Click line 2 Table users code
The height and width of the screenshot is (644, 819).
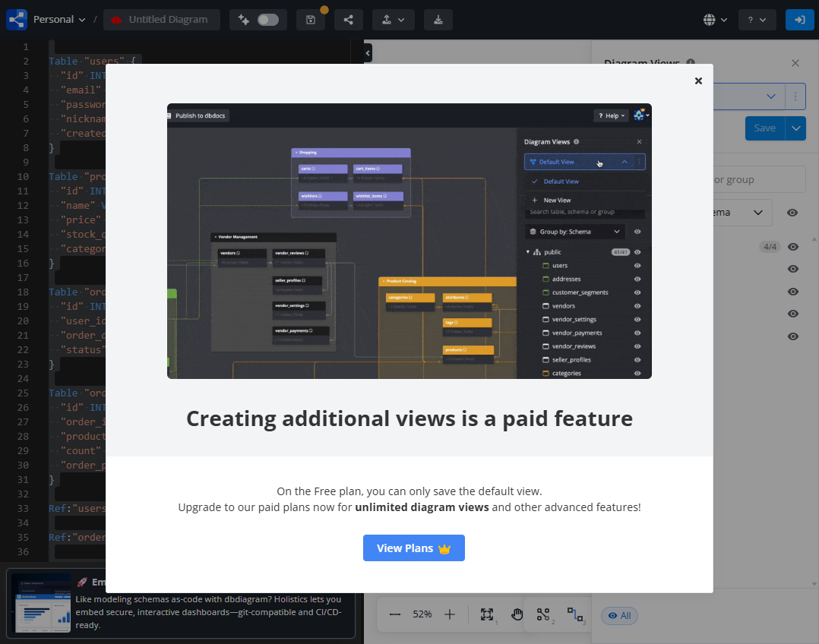pyautogui.click(x=92, y=61)
